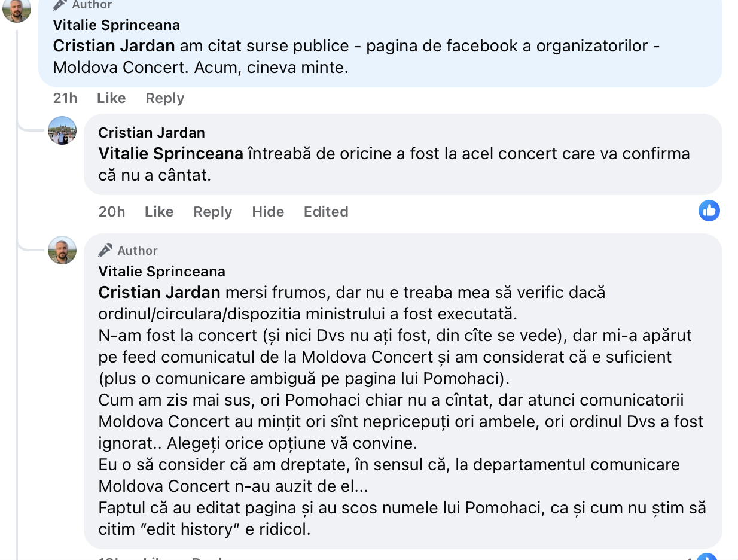
Task: Click the Cristian Jardan mention before "mersi frumos"
Action: 159,293
